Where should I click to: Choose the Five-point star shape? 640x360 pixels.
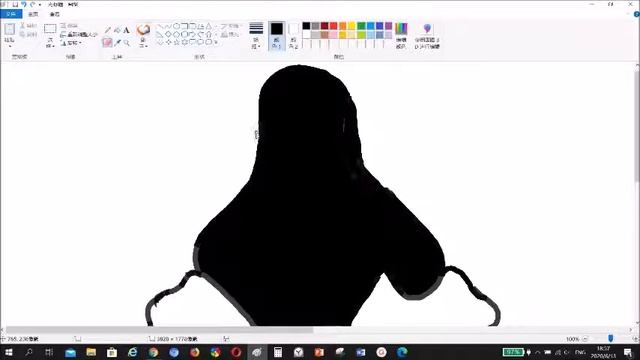(x=176, y=42)
